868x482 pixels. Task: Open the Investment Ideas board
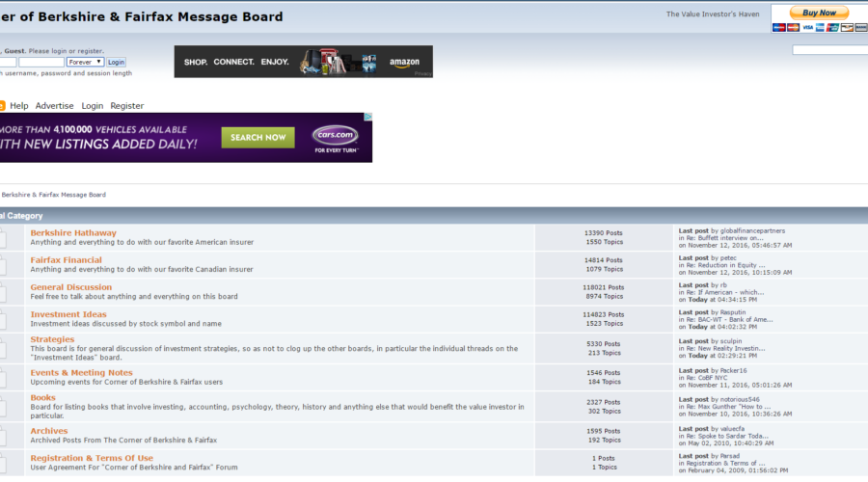coord(68,314)
